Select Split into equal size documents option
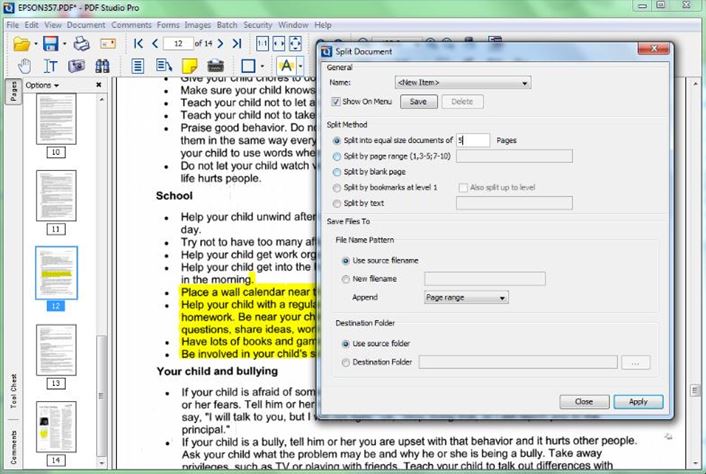This screenshot has height=474, width=706. pyautogui.click(x=336, y=140)
